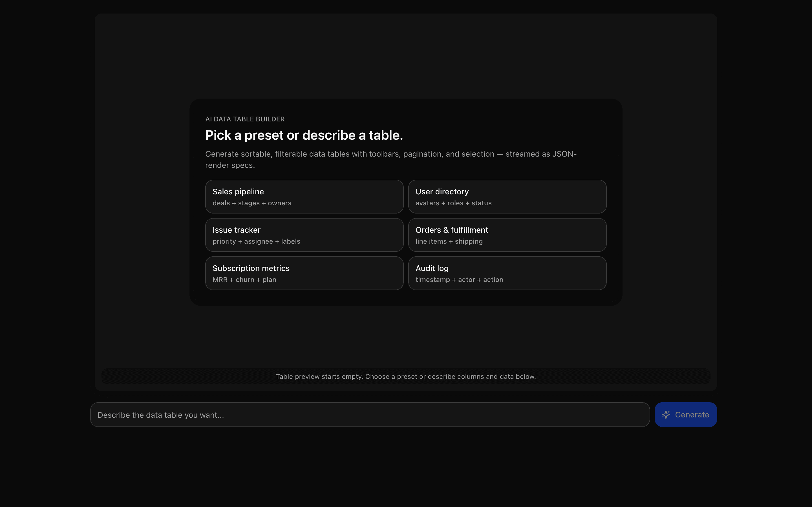812x507 pixels.
Task: Click the Generate button
Action: tap(685, 414)
